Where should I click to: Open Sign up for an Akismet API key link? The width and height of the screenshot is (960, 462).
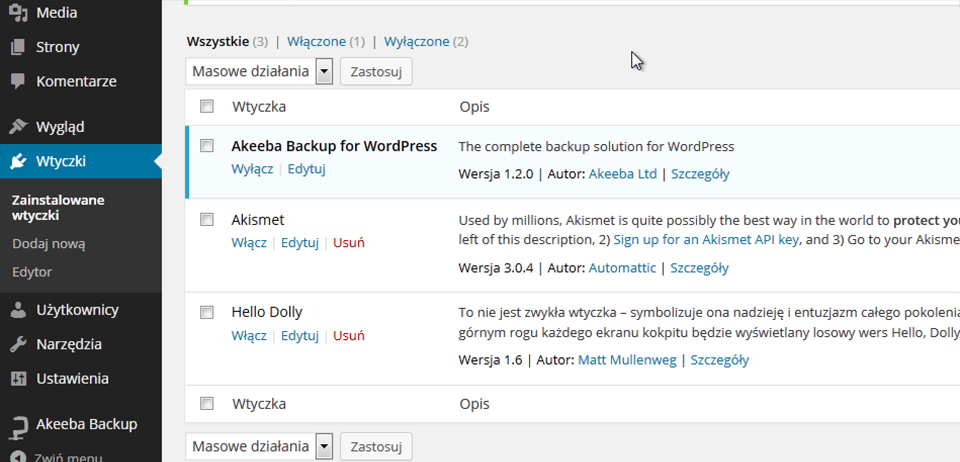pos(706,240)
